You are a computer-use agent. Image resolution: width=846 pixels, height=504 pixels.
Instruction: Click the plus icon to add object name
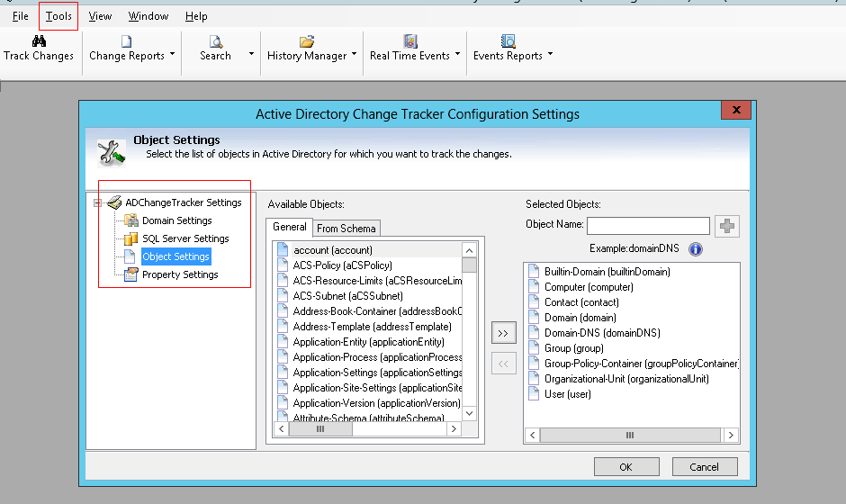coord(727,226)
